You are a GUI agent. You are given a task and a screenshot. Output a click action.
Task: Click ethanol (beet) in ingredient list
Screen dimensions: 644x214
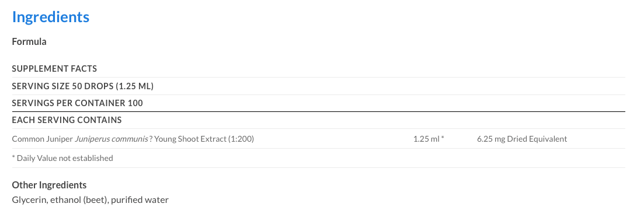pyautogui.click(x=79, y=200)
